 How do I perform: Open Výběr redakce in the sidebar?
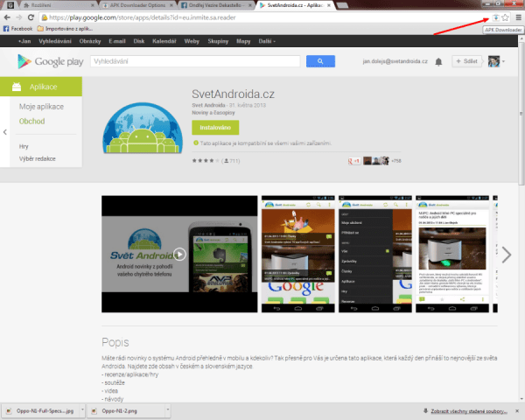(x=37, y=158)
